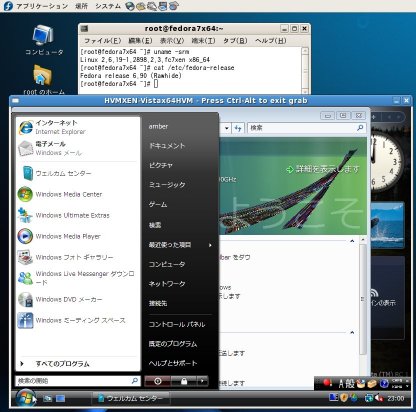This screenshot has height=412, width=416.
Task: Open ピクチャ in Start menu
Action: point(161,165)
